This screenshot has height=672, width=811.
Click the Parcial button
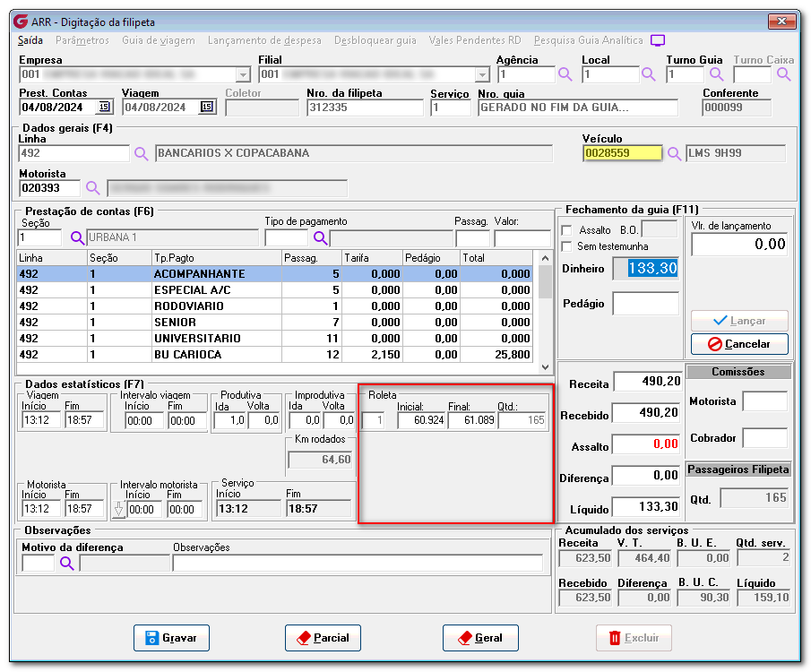(323, 638)
